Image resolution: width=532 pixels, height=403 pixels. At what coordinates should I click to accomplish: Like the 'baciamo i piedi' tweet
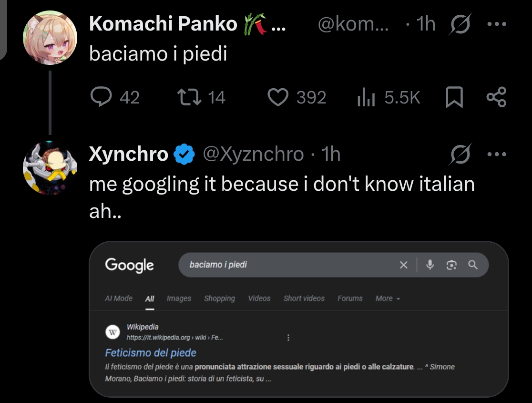coord(278,97)
